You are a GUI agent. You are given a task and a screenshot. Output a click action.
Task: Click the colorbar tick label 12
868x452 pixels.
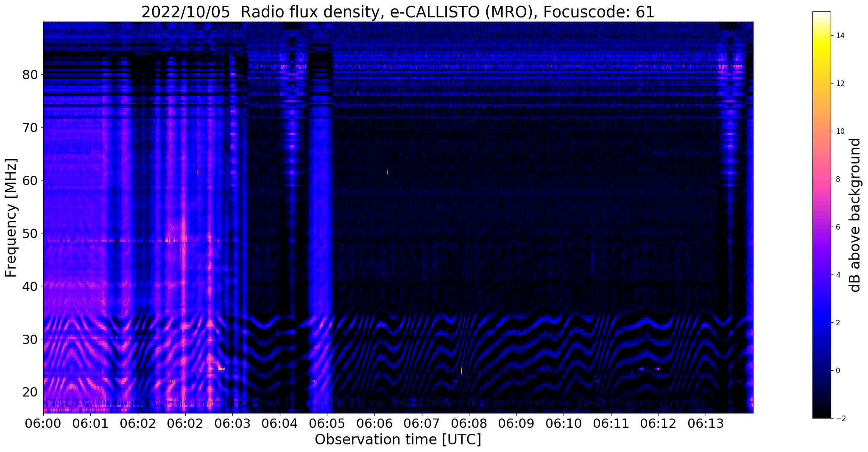point(840,83)
